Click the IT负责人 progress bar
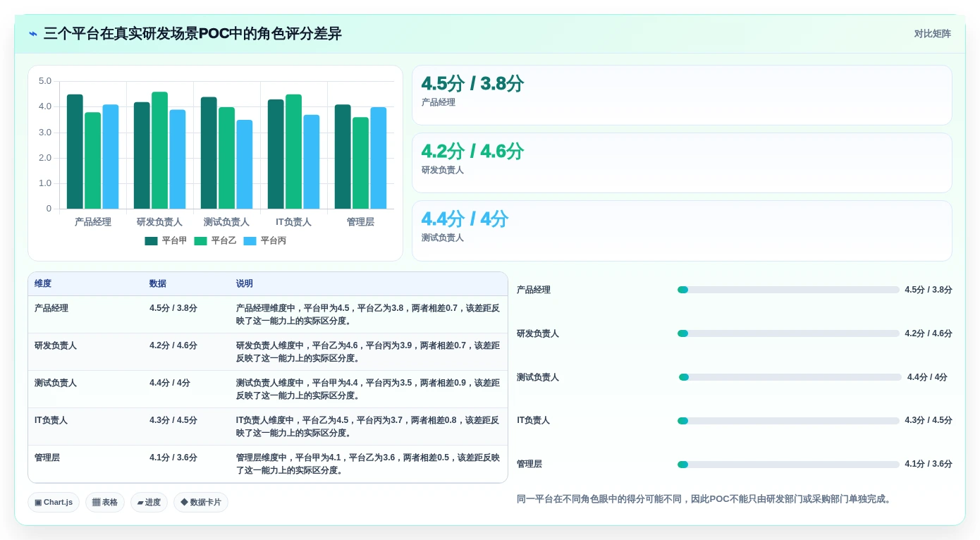This screenshot has height=540, width=980. (788, 421)
